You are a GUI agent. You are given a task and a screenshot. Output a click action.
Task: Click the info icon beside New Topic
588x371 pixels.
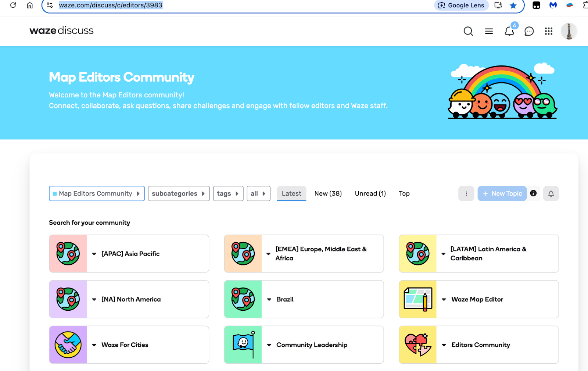pos(533,193)
